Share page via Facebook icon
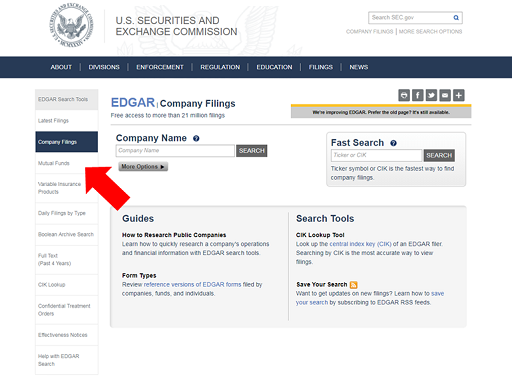512x380 pixels. [x=418, y=95]
